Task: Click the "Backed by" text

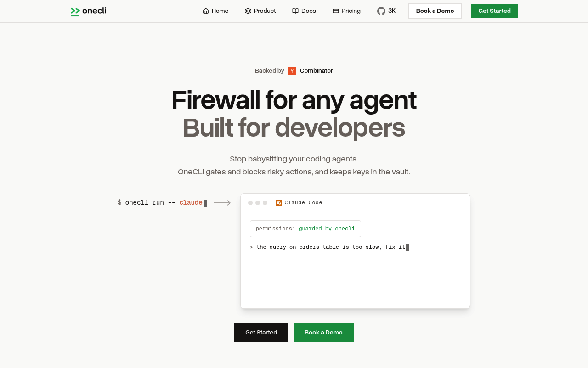Action: click(x=270, y=71)
